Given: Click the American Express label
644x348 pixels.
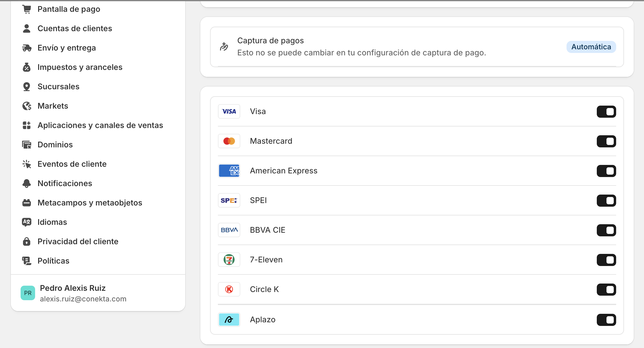Looking at the screenshot, I should click(284, 171).
